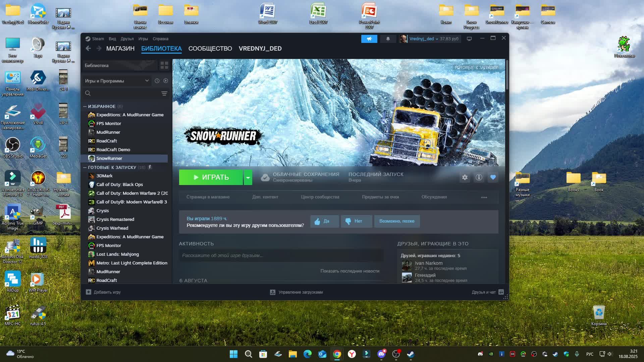This screenshot has width=644, height=362.
Task: Collapse the ИЗБРАННОЕ category
Action: pos(85,107)
